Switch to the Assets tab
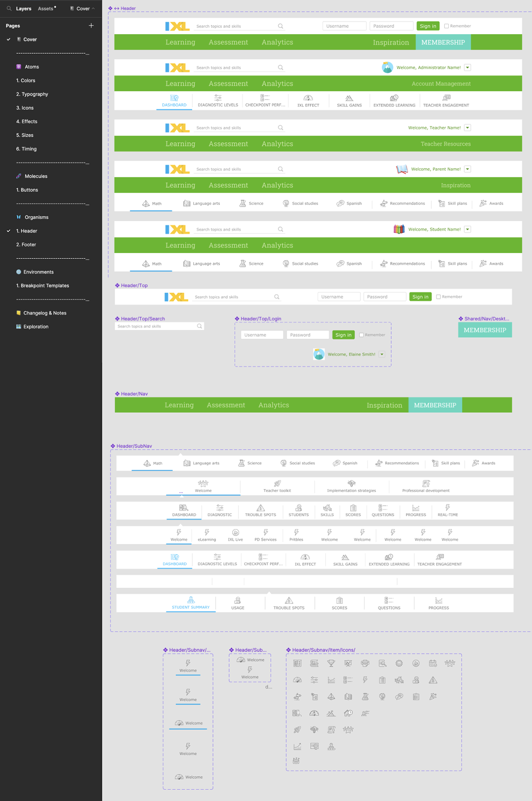This screenshot has height=801, width=532. (46, 8)
